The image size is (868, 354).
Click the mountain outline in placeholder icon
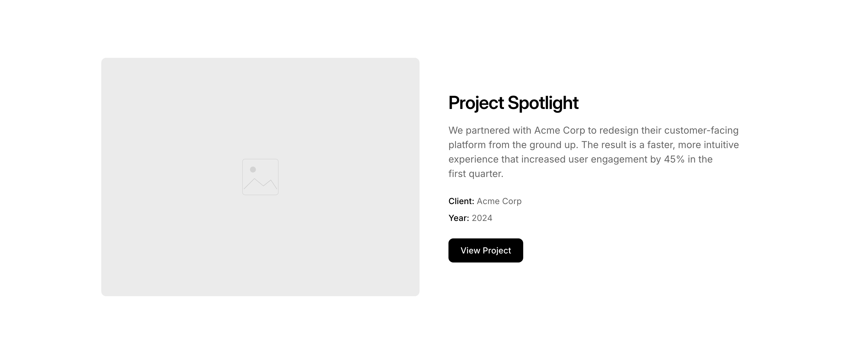point(260,185)
